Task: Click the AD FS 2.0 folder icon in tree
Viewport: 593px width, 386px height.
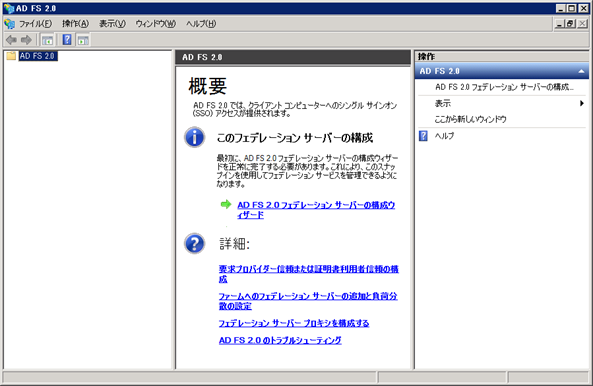Action: (x=11, y=56)
